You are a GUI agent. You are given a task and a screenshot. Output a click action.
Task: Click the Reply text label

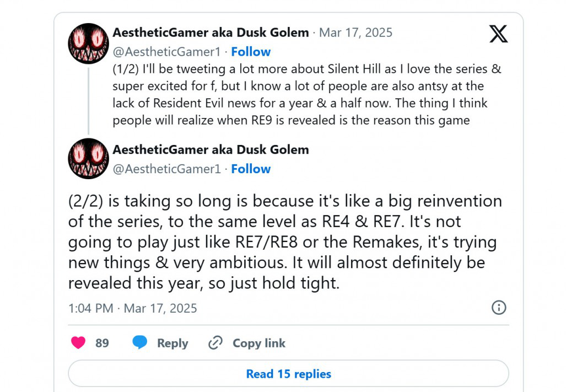click(x=173, y=343)
